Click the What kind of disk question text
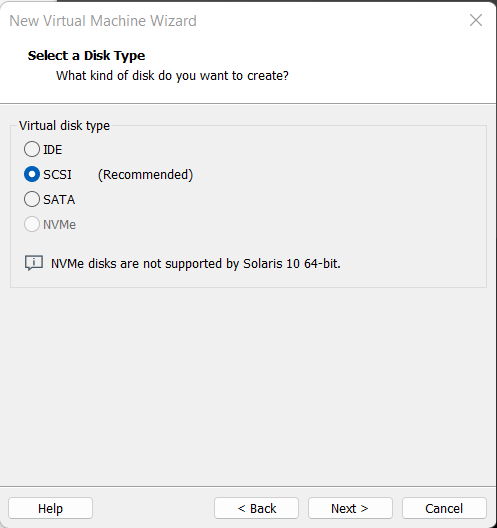Image resolution: width=497 pixels, height=528 pixels. (172, 76)
